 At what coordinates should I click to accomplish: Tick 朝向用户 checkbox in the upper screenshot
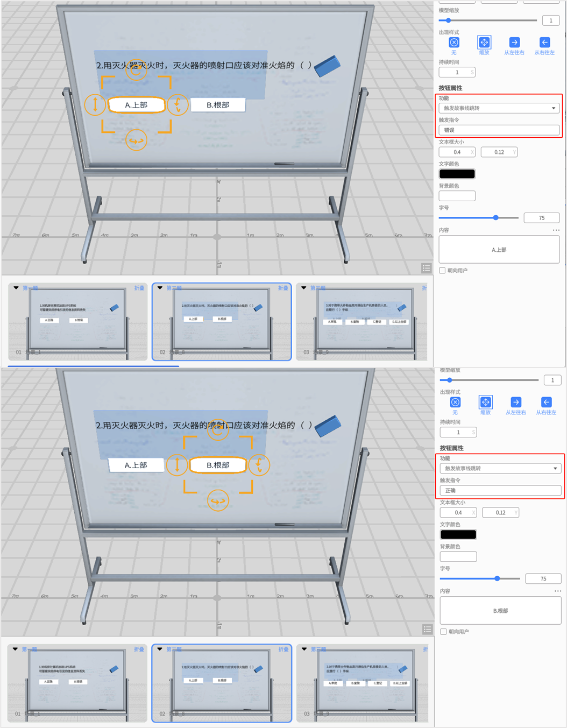(442, 271)
